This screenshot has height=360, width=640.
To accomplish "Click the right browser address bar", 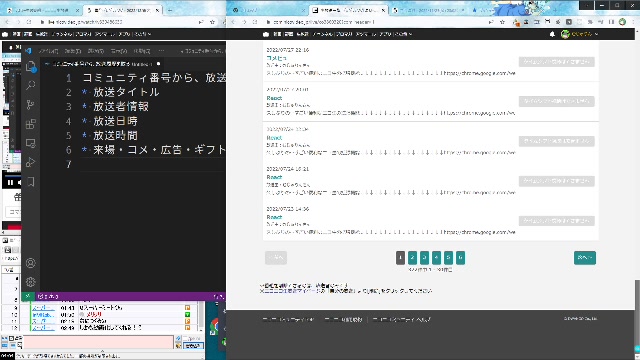I will click(376, 22).
